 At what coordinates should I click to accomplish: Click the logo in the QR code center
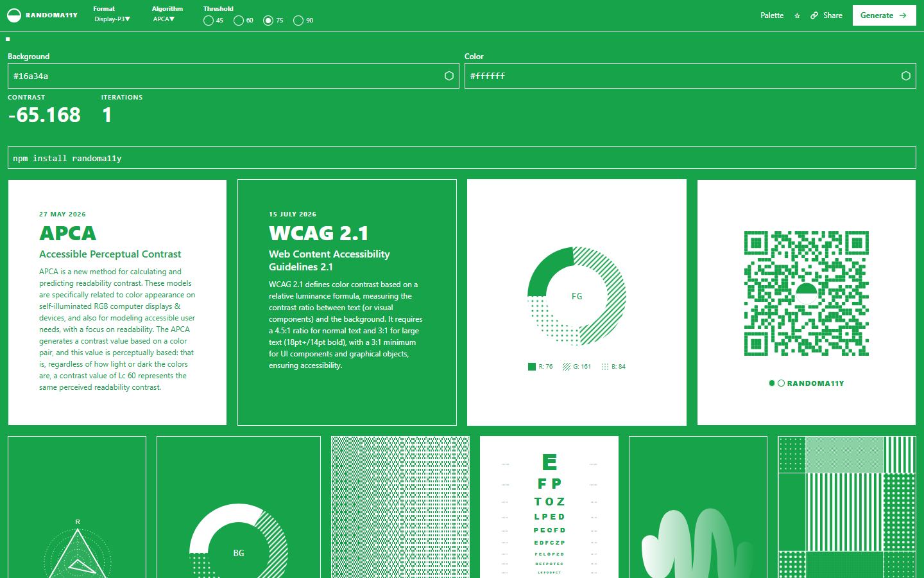click(807, 293)
